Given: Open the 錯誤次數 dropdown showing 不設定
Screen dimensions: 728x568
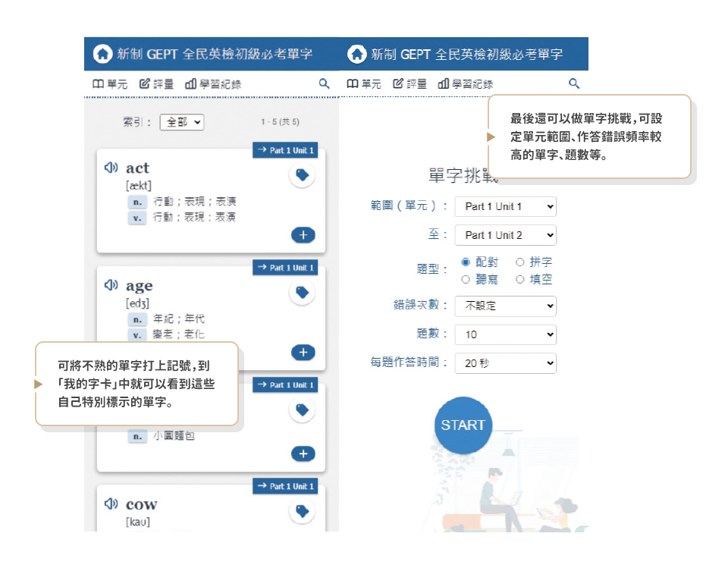Looking at the screenshot, I should pyautogui.click(x=505, y=306).
